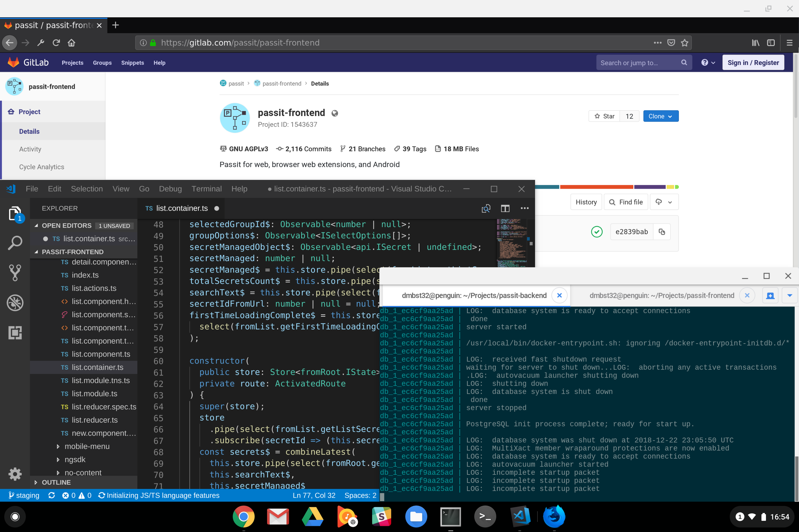The height and width of the screenshot is (532, 799).
Task: Open terminal tab list dropdown arrow
Action: coord(790,295)
